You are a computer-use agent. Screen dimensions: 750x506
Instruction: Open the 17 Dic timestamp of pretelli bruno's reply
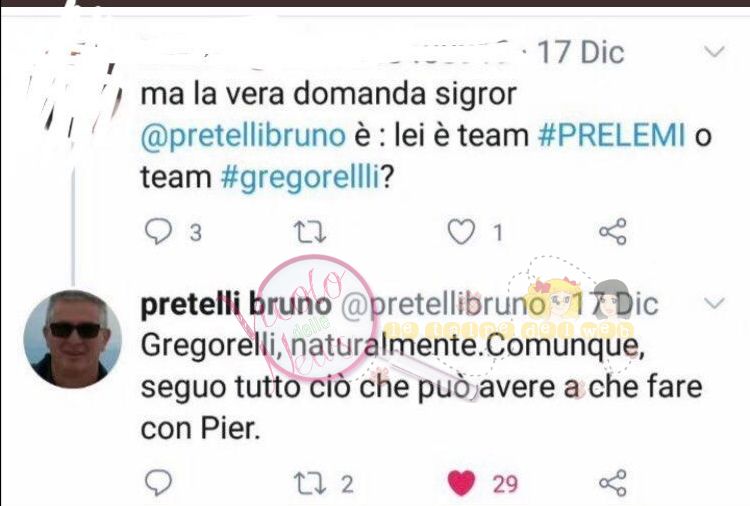tap(616, 304)
